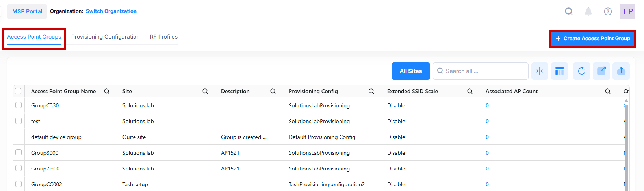The image size is (644, 191).
Task: Toggle the select-all header checkbox
Action: pyautogui.click(x=19, y=91)
